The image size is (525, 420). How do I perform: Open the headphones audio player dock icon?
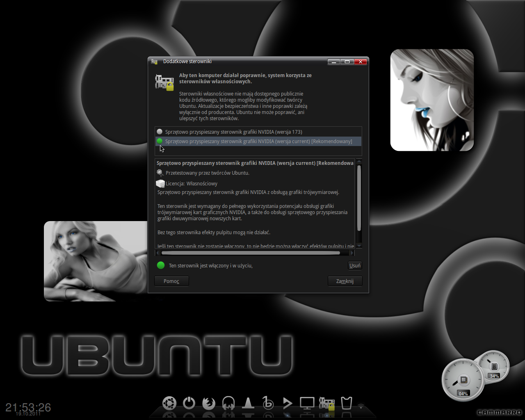(x=228, y=403)
